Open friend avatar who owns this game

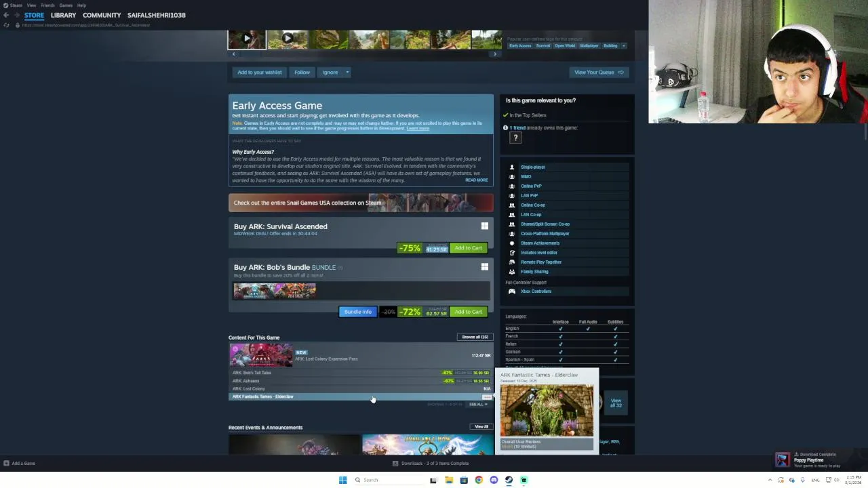click(x=515, y=138)
